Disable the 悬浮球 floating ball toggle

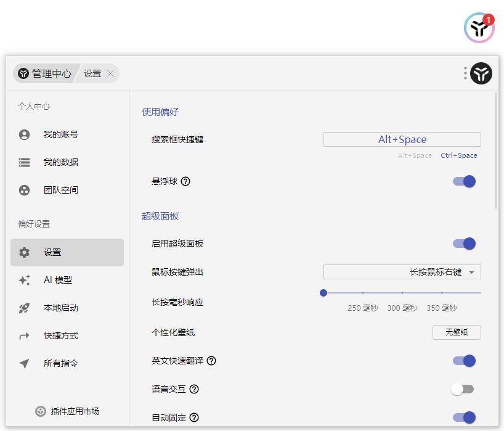point(464,181)
